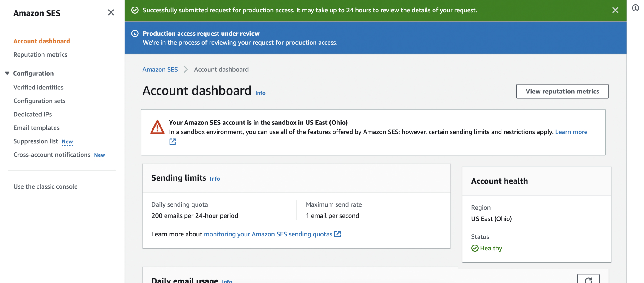644x283 pixels.
Task: Click the info icon on the blue review banner
Action: [135, 33]
